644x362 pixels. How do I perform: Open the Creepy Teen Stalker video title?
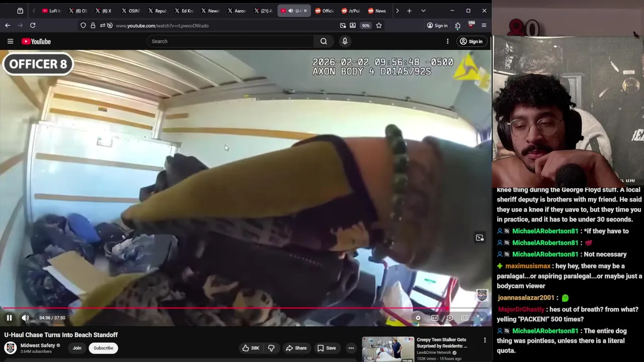pos(441,343)
